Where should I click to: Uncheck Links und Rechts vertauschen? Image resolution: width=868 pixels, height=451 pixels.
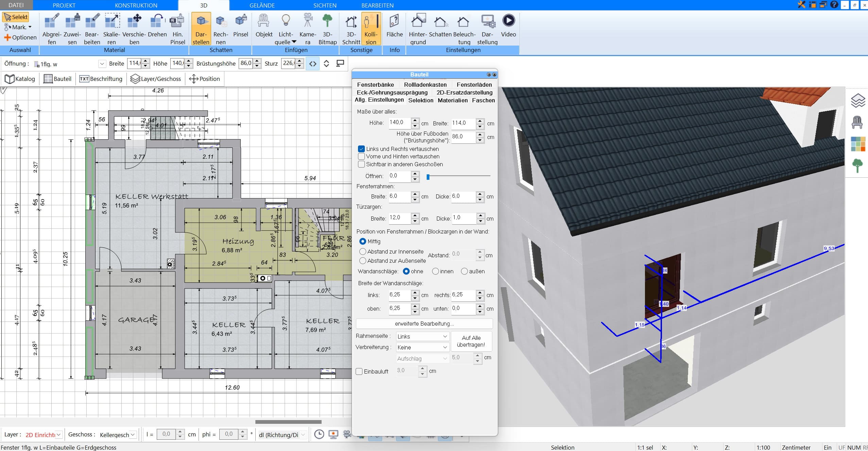361,149
